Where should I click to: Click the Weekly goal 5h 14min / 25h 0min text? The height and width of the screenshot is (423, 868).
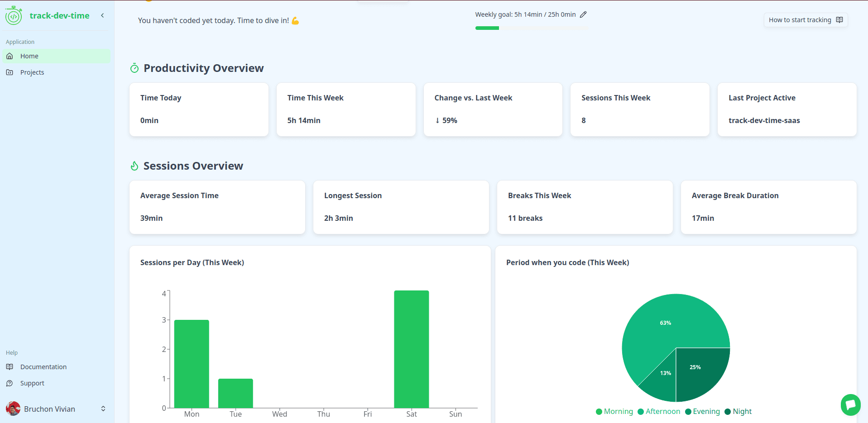pos(525,14)
